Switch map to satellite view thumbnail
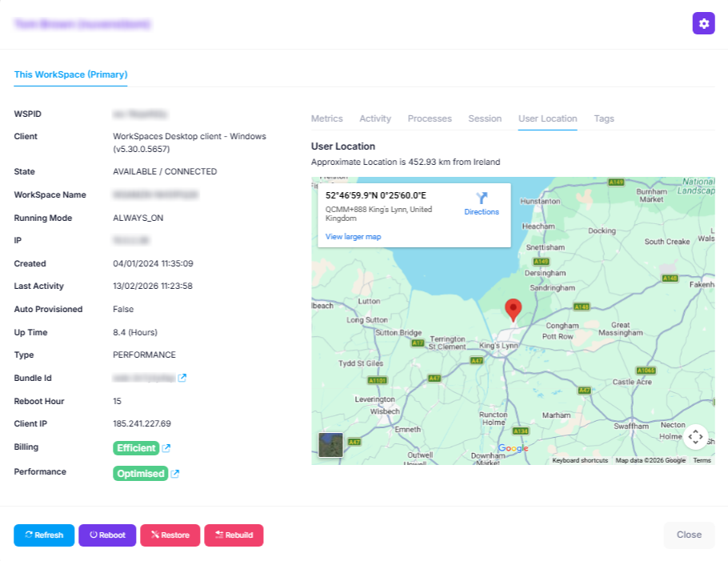The image size is (728, 561). tap(330, 445)
